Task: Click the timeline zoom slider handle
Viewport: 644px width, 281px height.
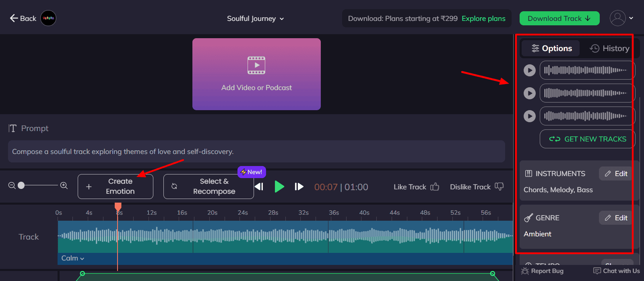Action: 21,185
